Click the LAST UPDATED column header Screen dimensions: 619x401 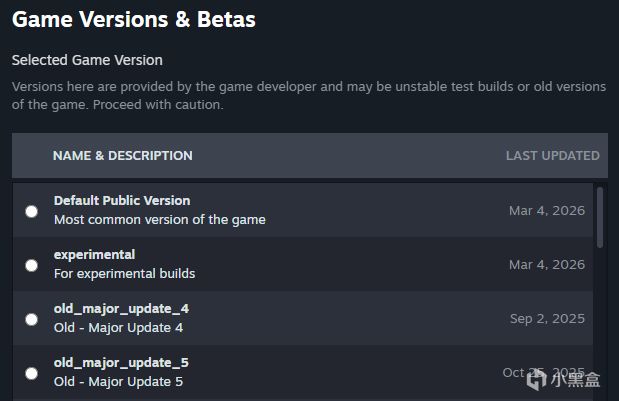tap(552, 156)
